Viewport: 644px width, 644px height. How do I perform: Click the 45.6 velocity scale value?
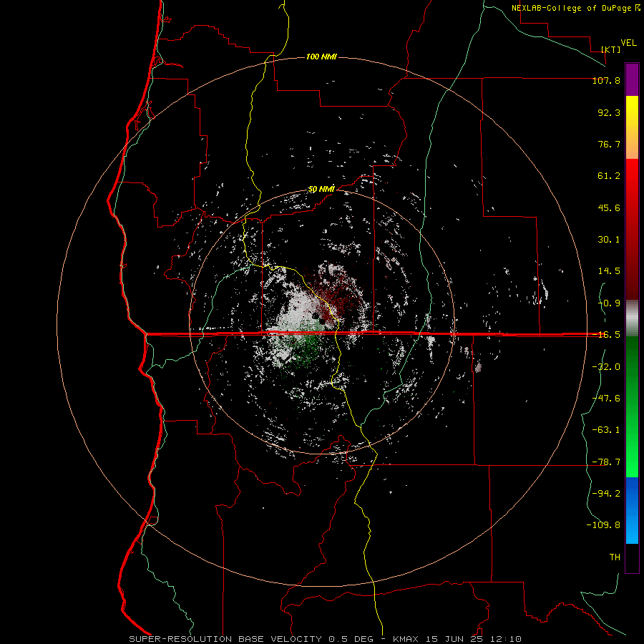609,208
